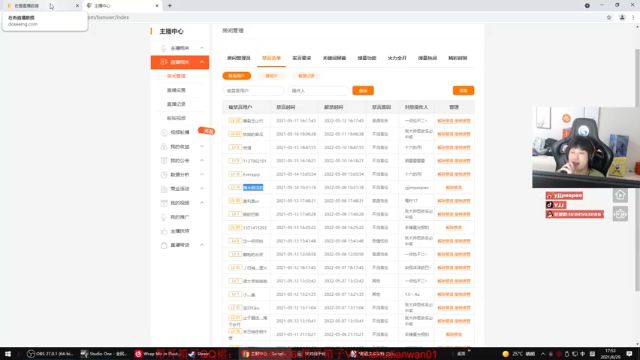Screen dimensions: 640x360
Task: Collapse the 主播相关 sidebar section chevron
Action: click(202, 48)
